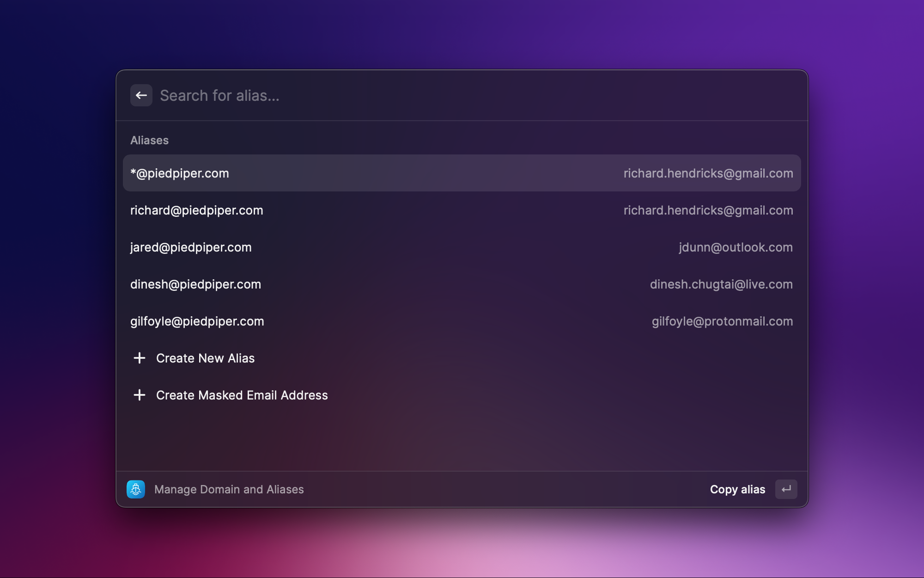Select the *@piedpiper.com catch-all alias

point(180,173)
